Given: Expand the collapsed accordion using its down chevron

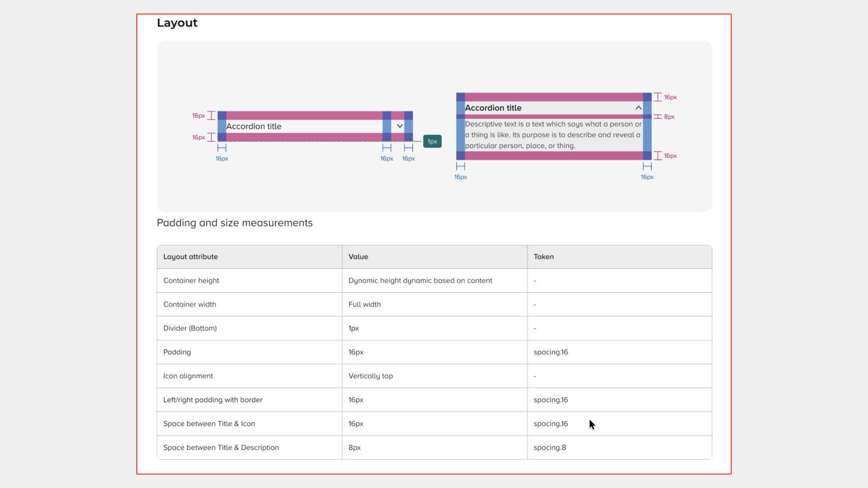Looking at the screenshot, I should [x=399, y=127].
